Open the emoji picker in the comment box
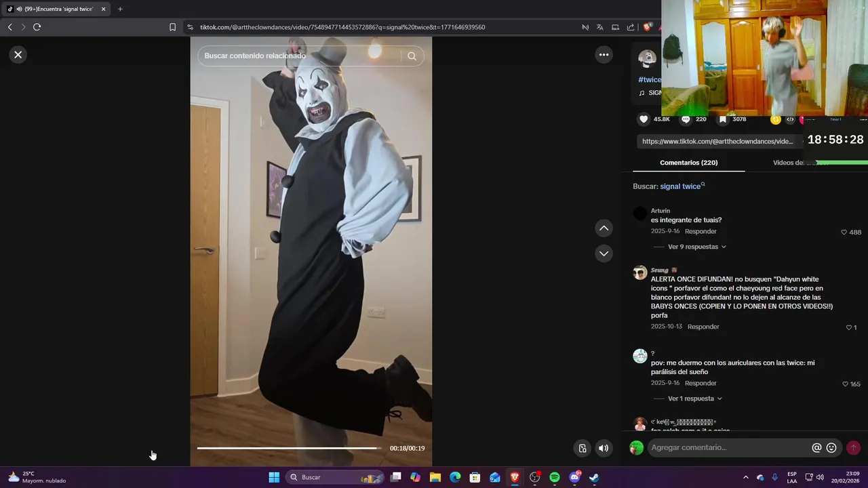 coord(831,448)
